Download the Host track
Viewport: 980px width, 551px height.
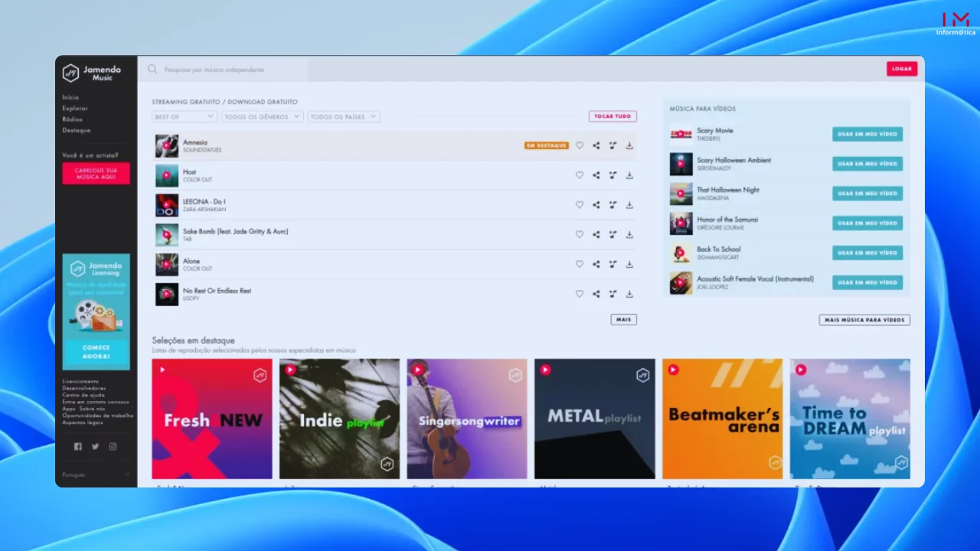[629, 175]
